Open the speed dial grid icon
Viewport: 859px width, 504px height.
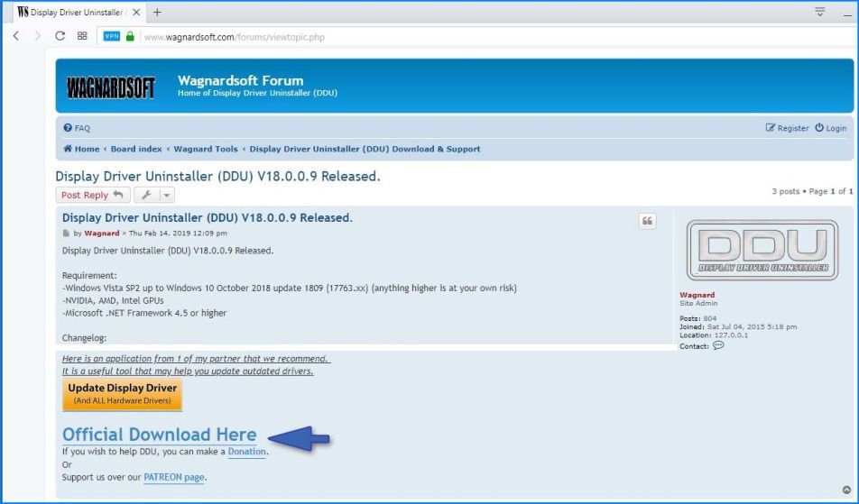tap(82, 37)
